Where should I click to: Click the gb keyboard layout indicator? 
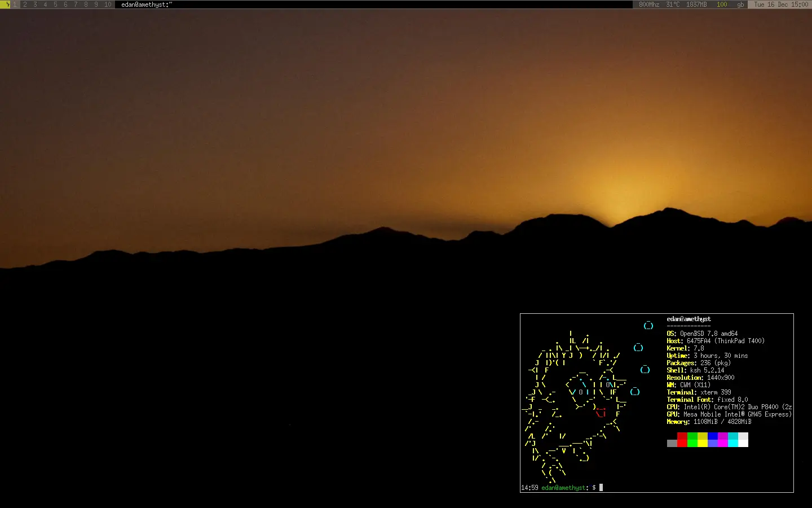pyautogui.click(x=740, y=5)
